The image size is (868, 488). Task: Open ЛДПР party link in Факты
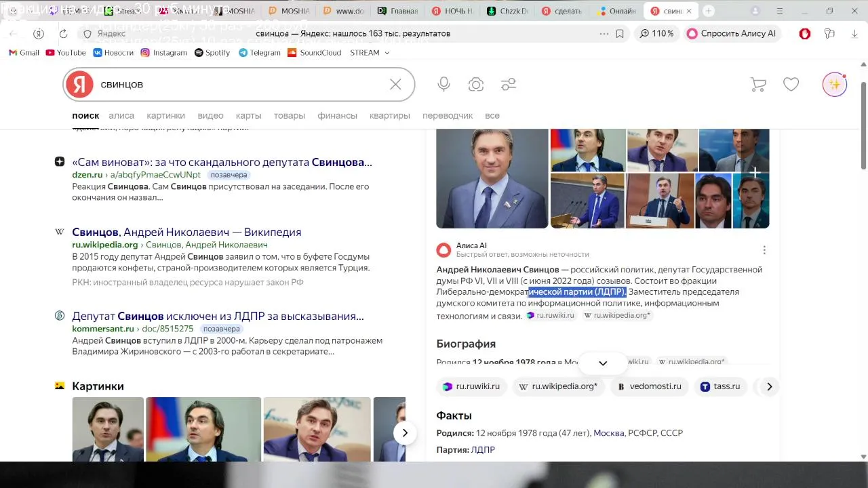click(x=483, y=449)
